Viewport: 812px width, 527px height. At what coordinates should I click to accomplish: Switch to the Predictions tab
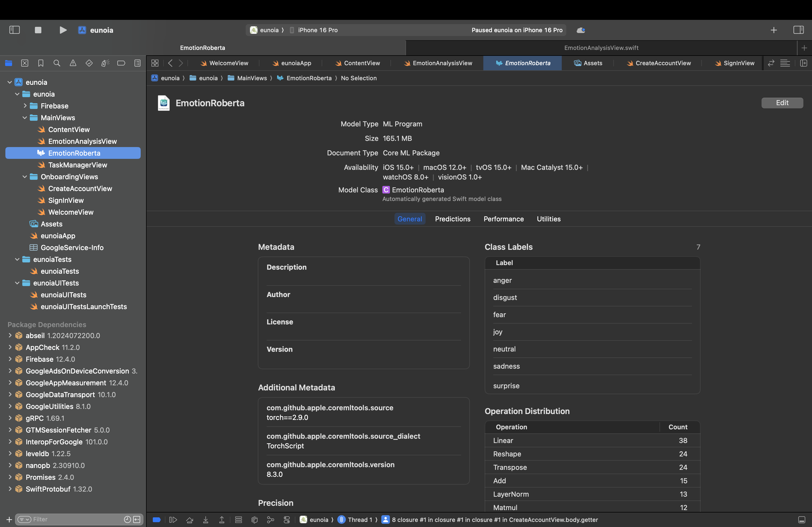coord(452,219)
